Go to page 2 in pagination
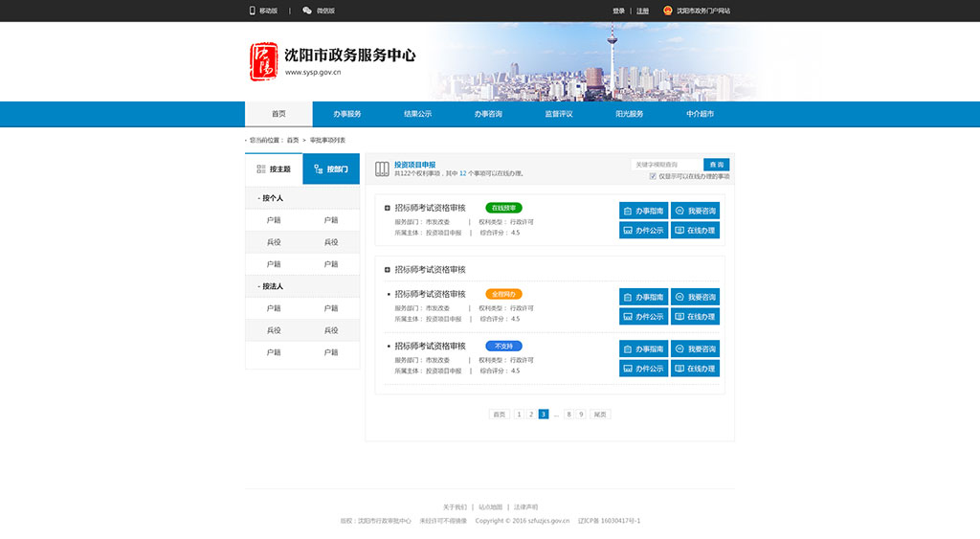 coord(531,415)
